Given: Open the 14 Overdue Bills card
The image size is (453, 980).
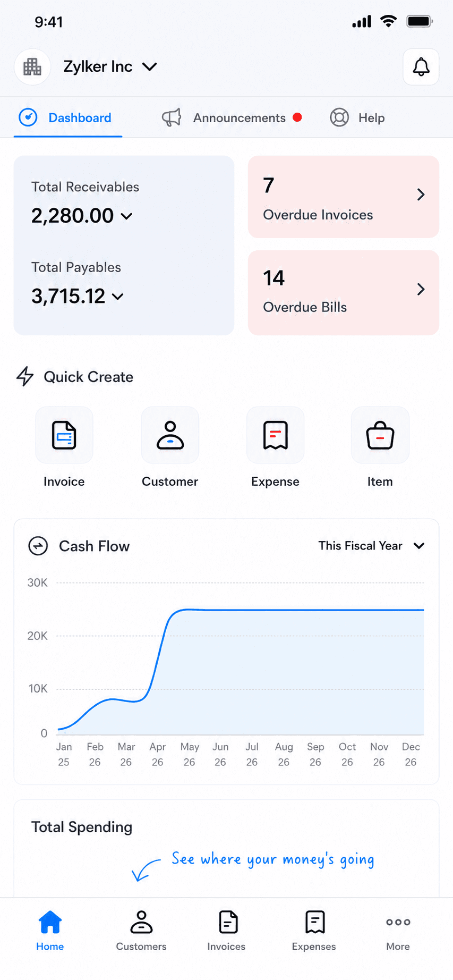Looking at the screenshot, I should 344,292.
